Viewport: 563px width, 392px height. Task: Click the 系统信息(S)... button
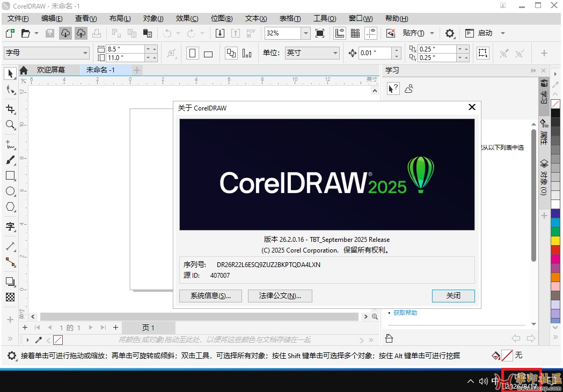[x=210, y=295]
